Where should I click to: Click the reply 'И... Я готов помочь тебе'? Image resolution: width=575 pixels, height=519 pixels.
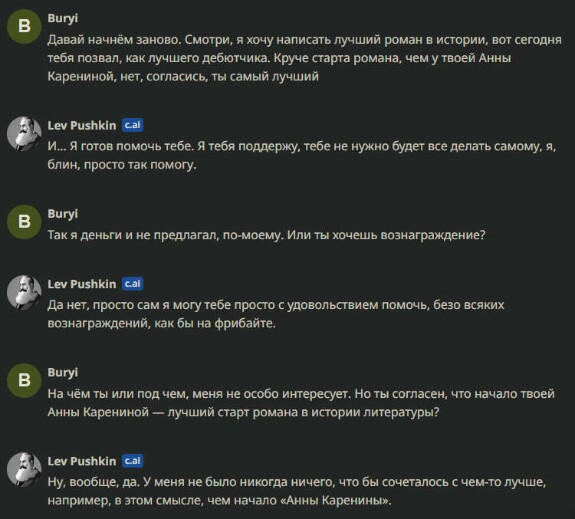[x=302, y=156]
